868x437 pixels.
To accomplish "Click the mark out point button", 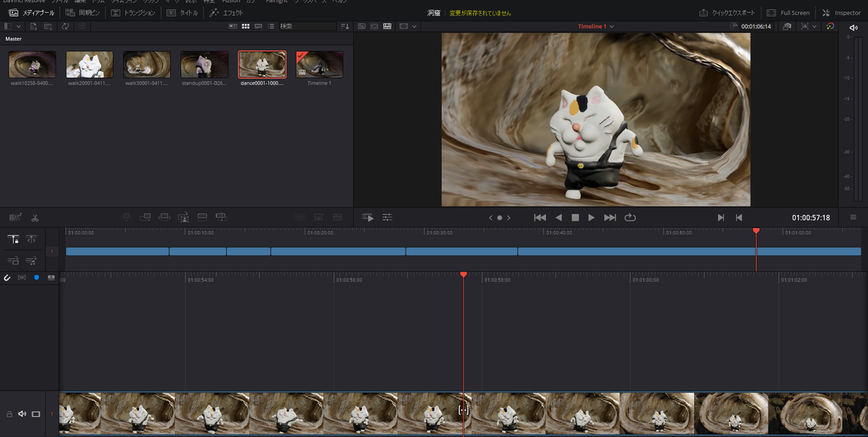I will pyautogui.click(x=739, y=217).
